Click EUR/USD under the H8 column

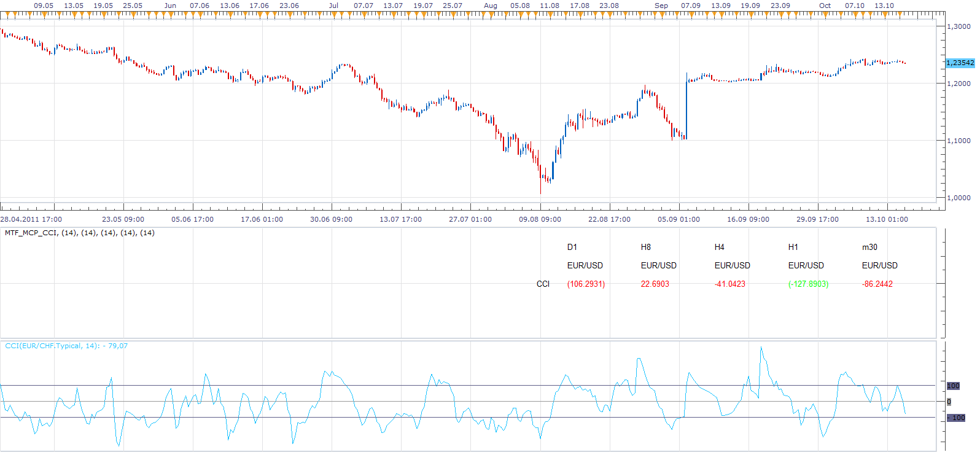pos(659,265)
